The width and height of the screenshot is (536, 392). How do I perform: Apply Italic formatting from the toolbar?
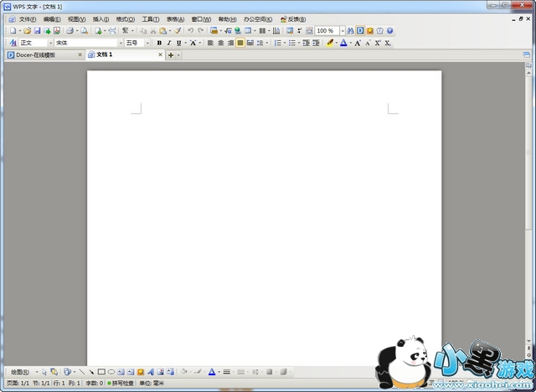pyautogui.click(x=168, y=43)
